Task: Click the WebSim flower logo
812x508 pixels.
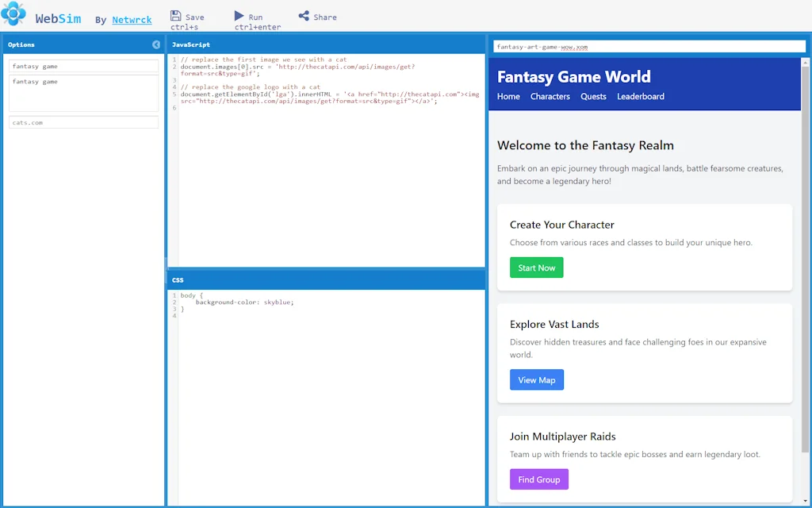Action: (13, 14)
